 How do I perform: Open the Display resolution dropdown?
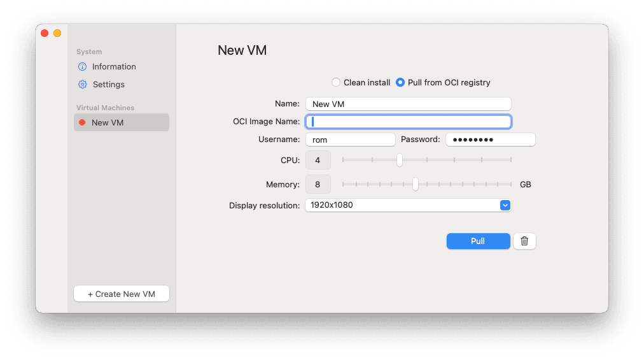[408, 205]
